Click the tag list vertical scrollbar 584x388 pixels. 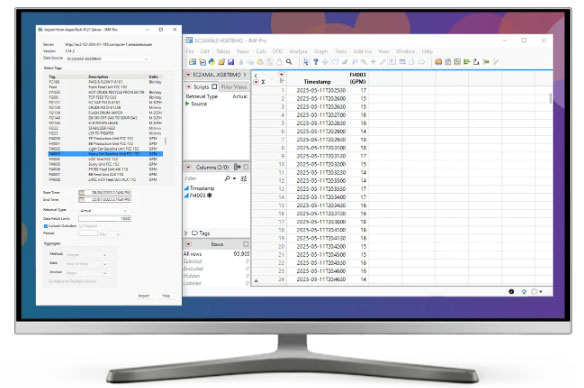click(165, 141)
